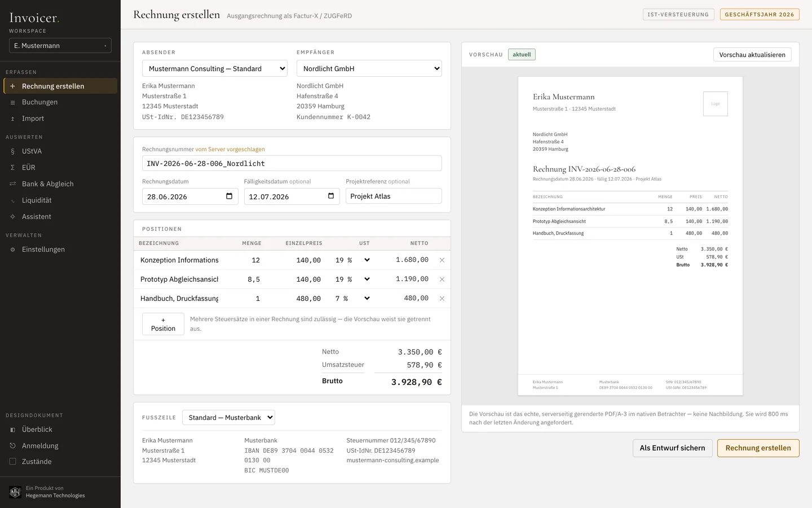Open Anmeldung under Designdokument

click(60, 446)
